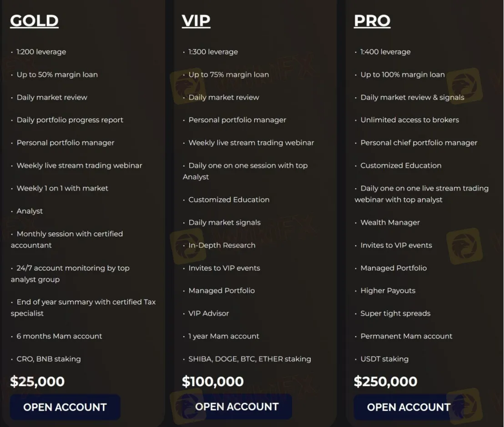
Task: Open the VIP plan heading
Action: 196,21
